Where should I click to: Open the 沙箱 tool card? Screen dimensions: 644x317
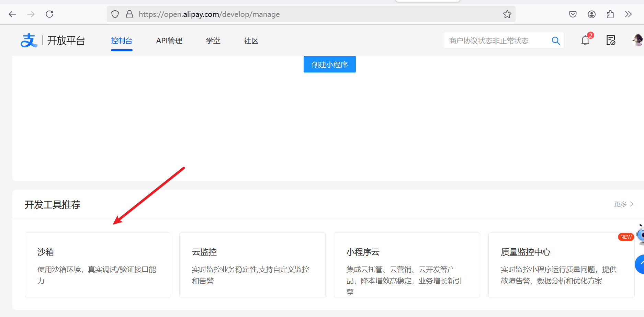[98, 265]
